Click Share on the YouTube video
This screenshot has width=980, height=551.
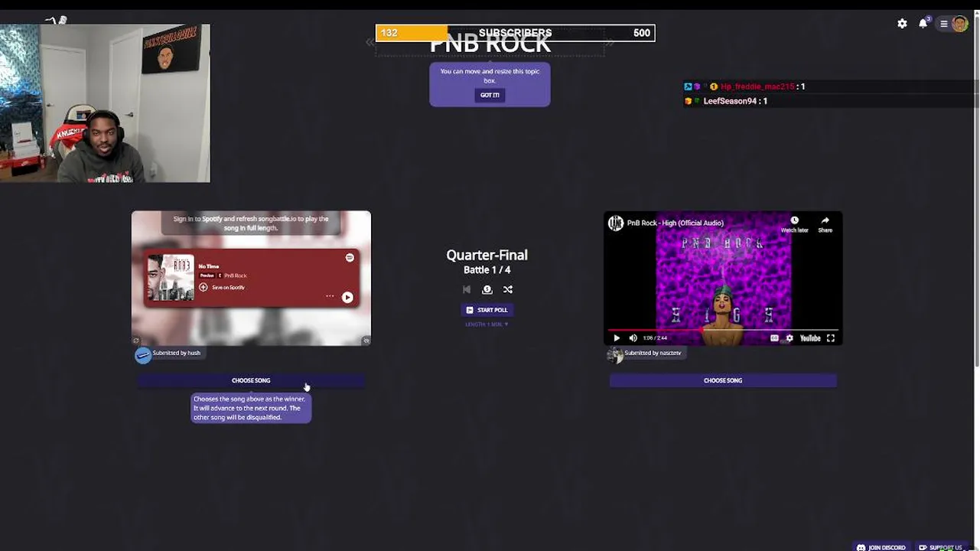[825, 224]
